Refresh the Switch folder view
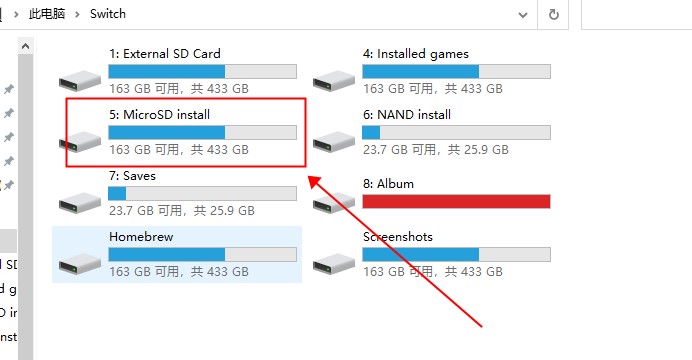Screen dimensions: 692x360 553,15
